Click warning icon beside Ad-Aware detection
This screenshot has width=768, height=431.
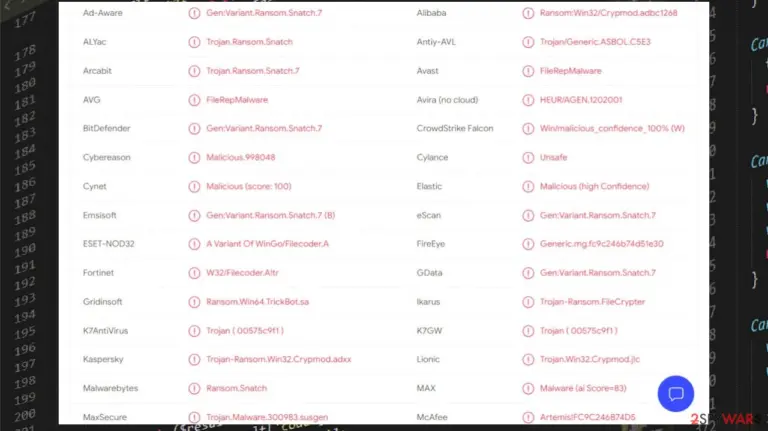(x=194, y=13)
